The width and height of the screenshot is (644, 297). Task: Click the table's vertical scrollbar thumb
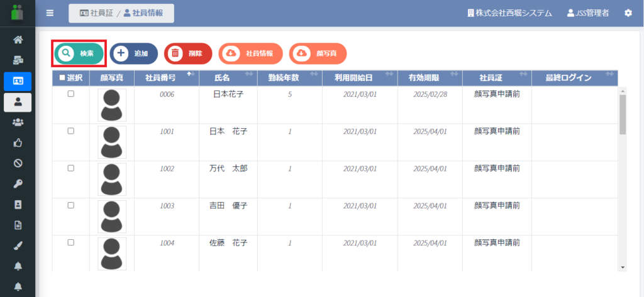pyautogui.click(x=623, y=114)
